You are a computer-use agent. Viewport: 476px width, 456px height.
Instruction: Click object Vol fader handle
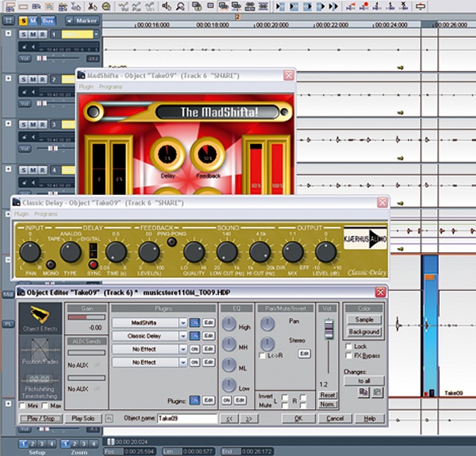coord(329,330)
